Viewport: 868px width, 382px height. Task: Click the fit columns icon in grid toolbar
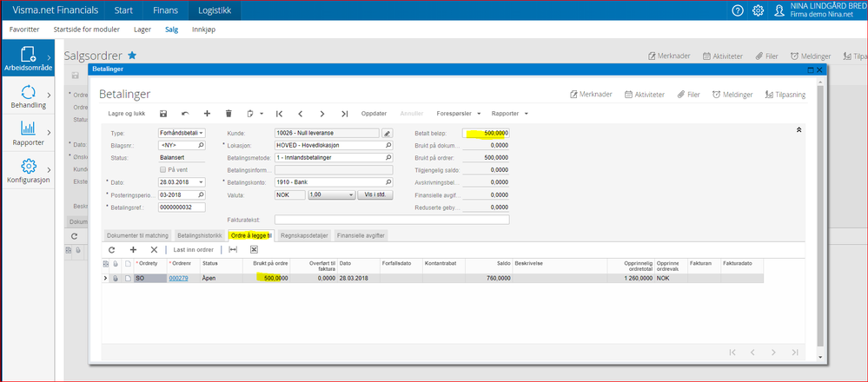point(233,249)
